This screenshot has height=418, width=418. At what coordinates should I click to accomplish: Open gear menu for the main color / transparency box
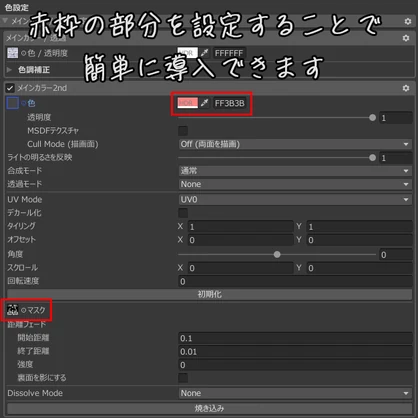pyautogui.click(x=406, y=38)
